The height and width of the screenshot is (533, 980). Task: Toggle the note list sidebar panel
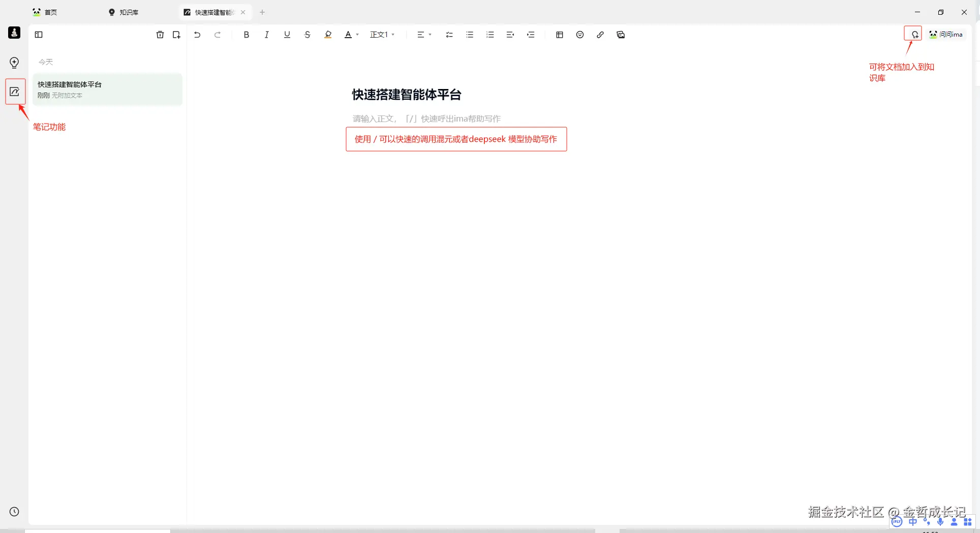39,35
